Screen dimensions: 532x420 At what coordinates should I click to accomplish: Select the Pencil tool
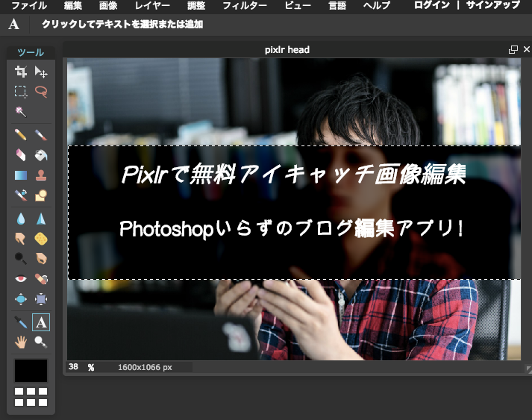point(21,135)
